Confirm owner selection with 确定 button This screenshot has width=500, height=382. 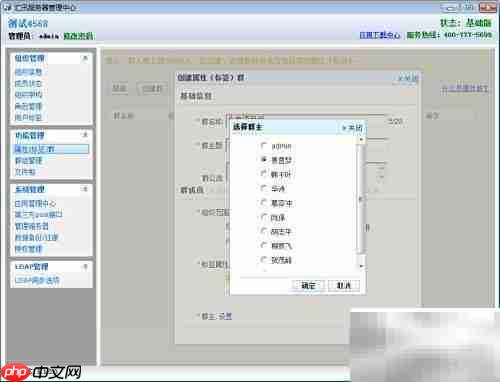pyautogui.click(x=308, y=286)
